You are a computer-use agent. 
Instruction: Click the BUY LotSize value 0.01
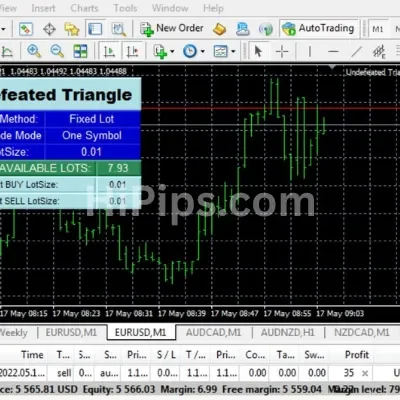click(x=117, y=184)
